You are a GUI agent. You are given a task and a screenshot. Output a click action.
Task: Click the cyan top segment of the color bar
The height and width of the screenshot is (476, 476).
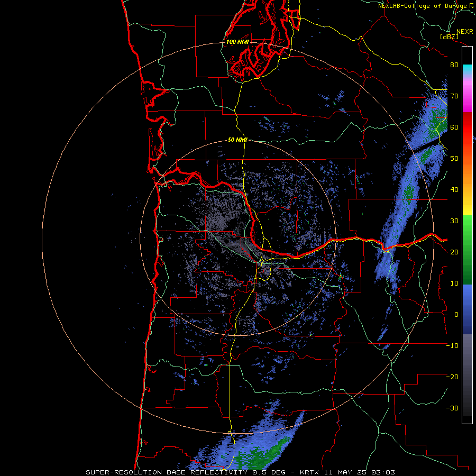(x=467, y=69)
